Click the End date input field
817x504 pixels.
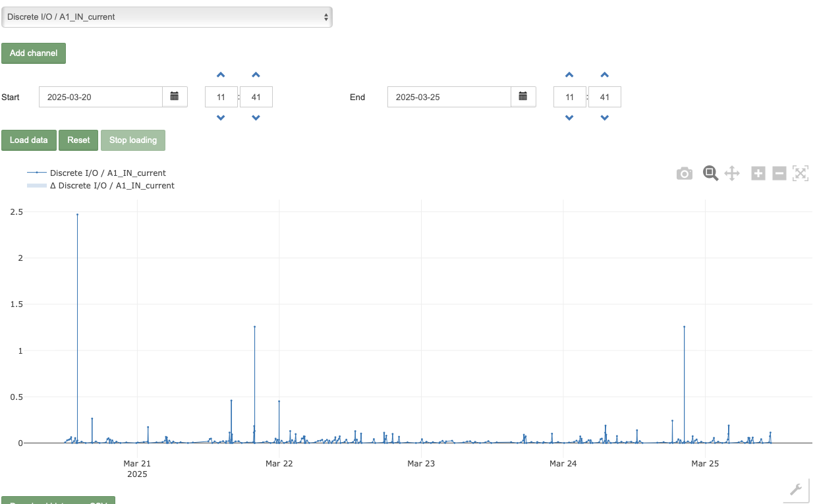tap(449, 97)
